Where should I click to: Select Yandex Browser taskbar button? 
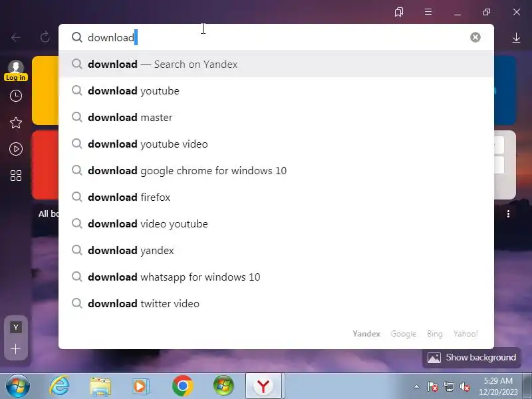pyautogui.click(x=263, y=386)
